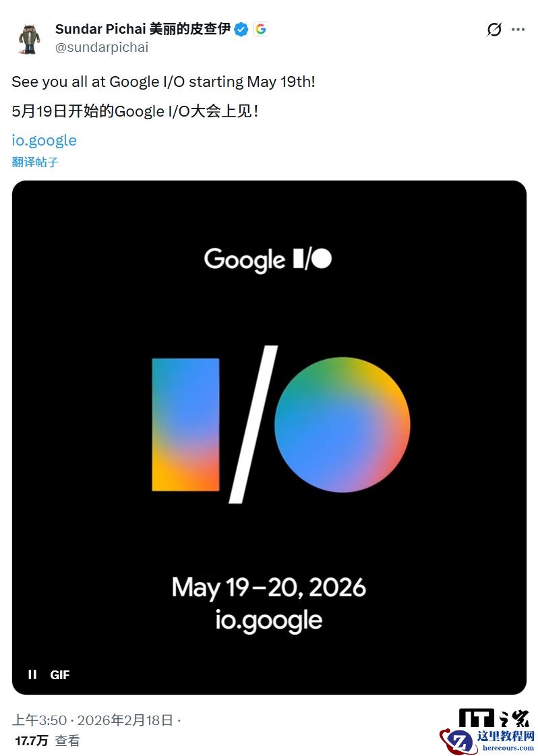Open the blue io.google hyperlink
Image resolution: width=538 pixels, height=756 pixels.
point(44,140)
